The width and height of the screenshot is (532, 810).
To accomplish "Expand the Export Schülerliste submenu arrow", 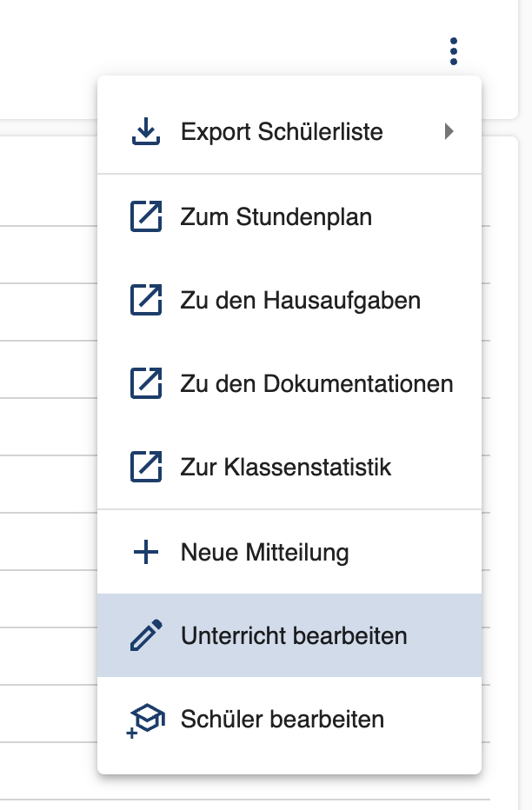I will coord(449,131).
